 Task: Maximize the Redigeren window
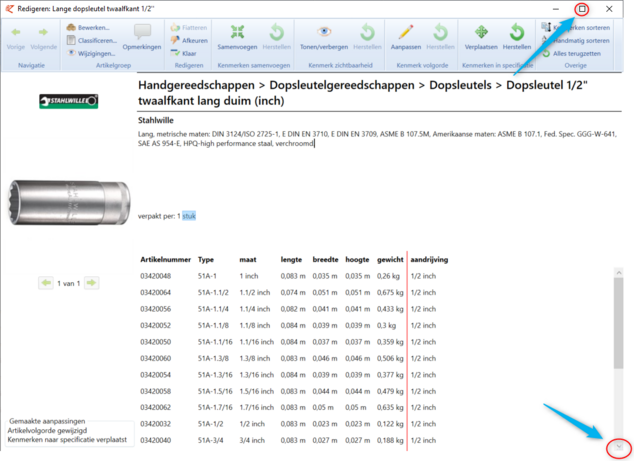pos(582,9)
